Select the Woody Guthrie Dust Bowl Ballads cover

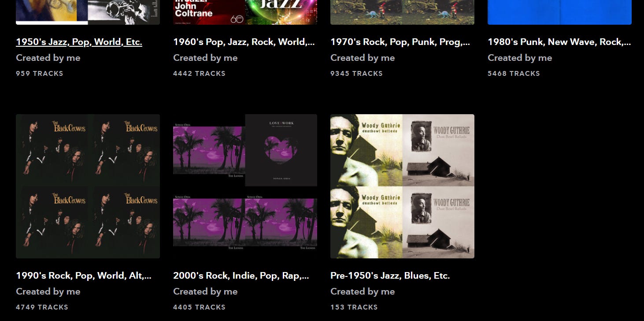pyautogui.click(x=402, y=186)
